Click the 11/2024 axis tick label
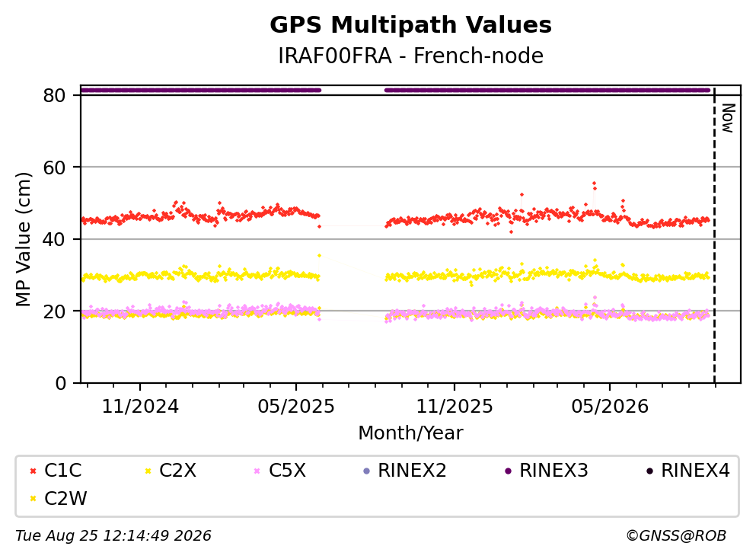 (140, 407)
